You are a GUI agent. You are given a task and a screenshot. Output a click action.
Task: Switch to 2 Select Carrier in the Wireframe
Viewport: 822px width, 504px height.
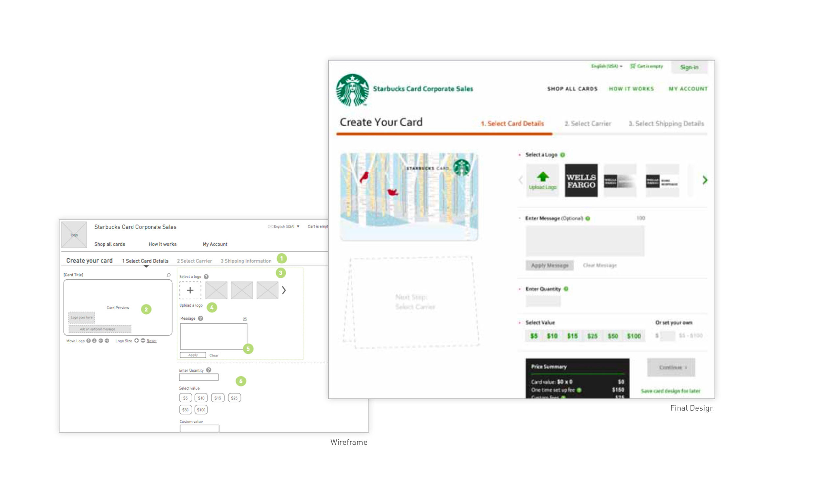(x=195, y=261)
